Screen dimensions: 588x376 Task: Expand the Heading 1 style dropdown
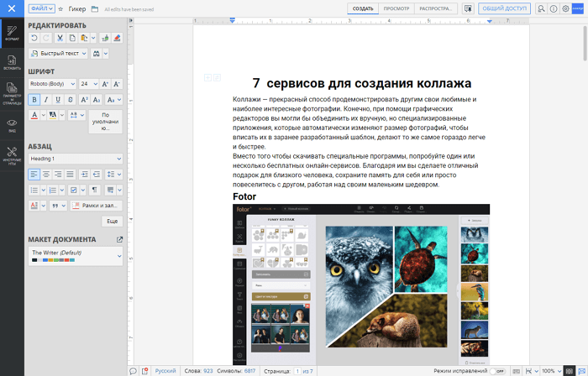76,159
